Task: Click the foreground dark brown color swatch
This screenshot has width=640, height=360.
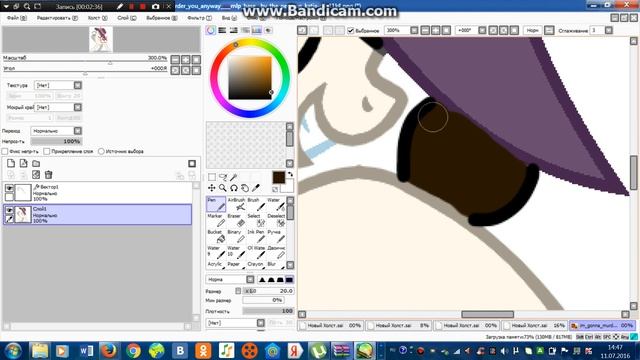Action: (279, 178)
